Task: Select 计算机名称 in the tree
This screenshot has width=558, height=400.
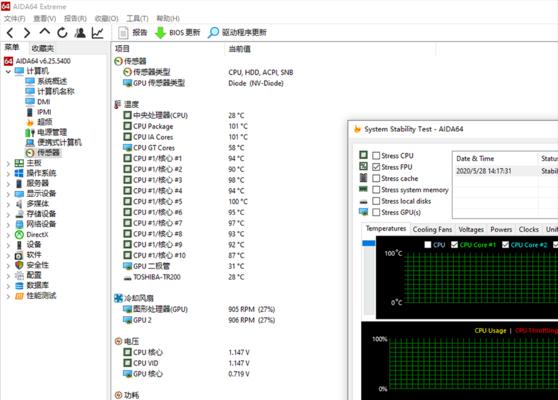Action: click(56, 91)
